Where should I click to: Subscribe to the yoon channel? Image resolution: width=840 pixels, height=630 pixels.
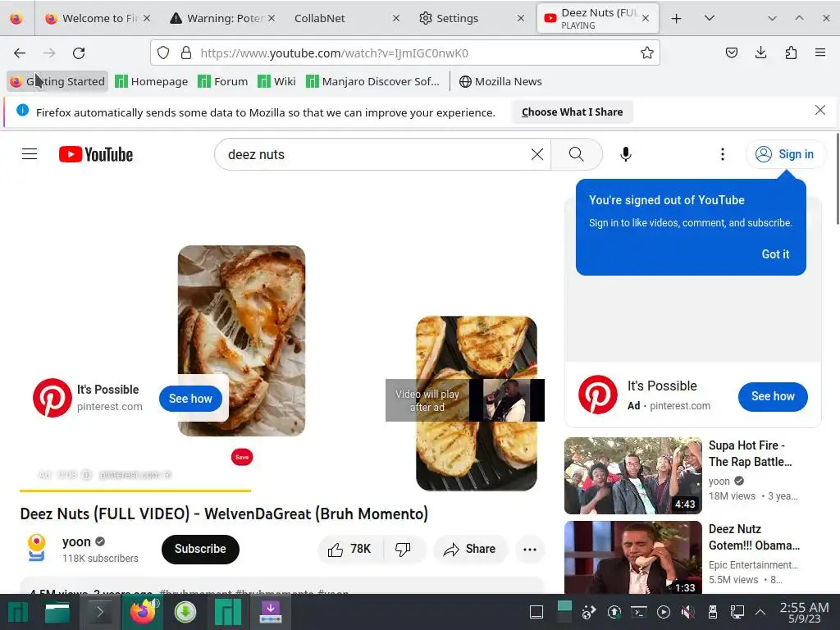click(200, 549)
